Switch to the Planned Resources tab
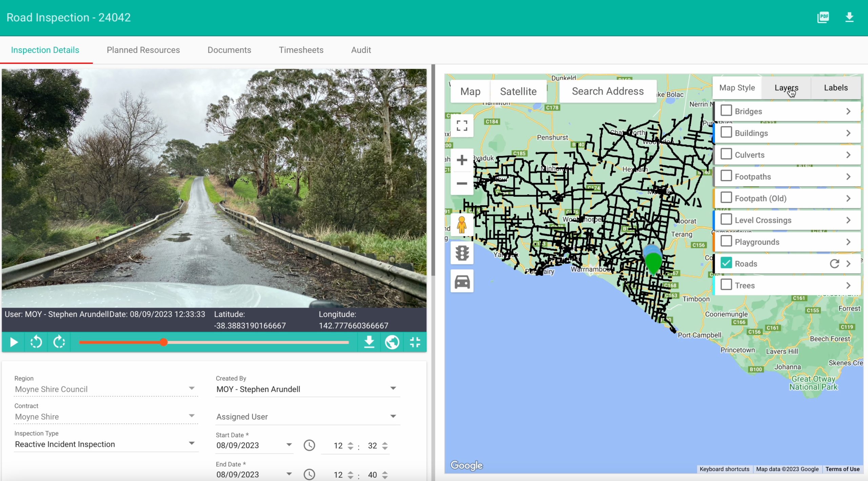Screen dimensions: 868x481 click(143, 50)
